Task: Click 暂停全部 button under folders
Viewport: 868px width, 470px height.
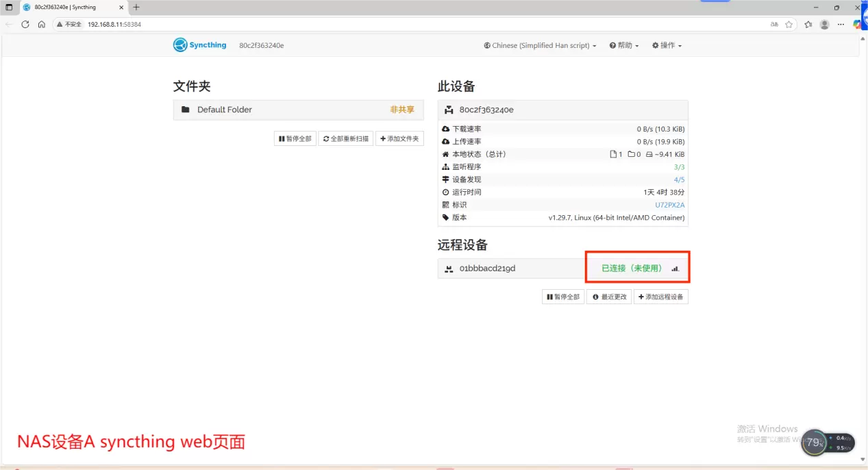Action: [x=295, y=139]
